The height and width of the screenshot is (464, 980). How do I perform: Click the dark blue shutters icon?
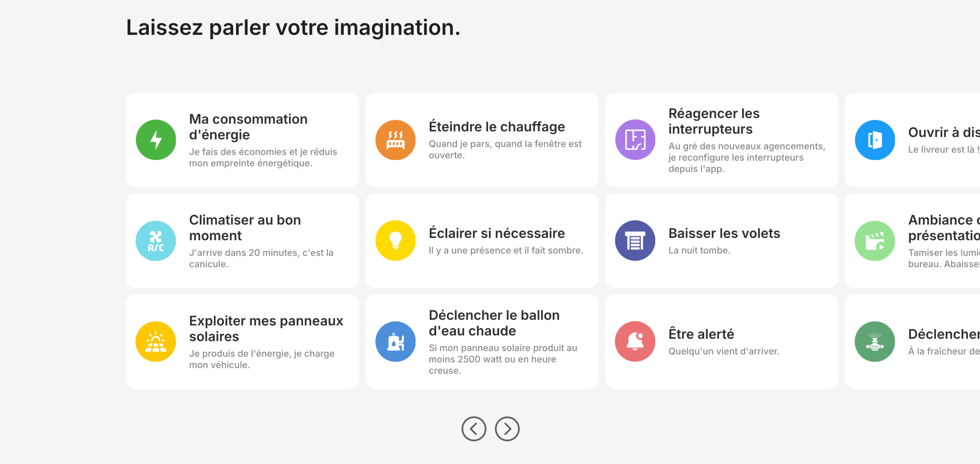(635, 241)
